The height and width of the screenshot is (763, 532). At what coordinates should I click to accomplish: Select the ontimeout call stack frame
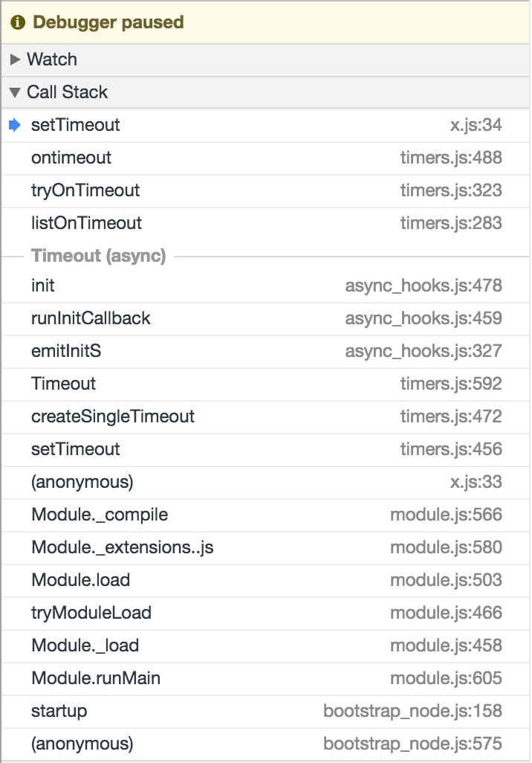[265, 158]
